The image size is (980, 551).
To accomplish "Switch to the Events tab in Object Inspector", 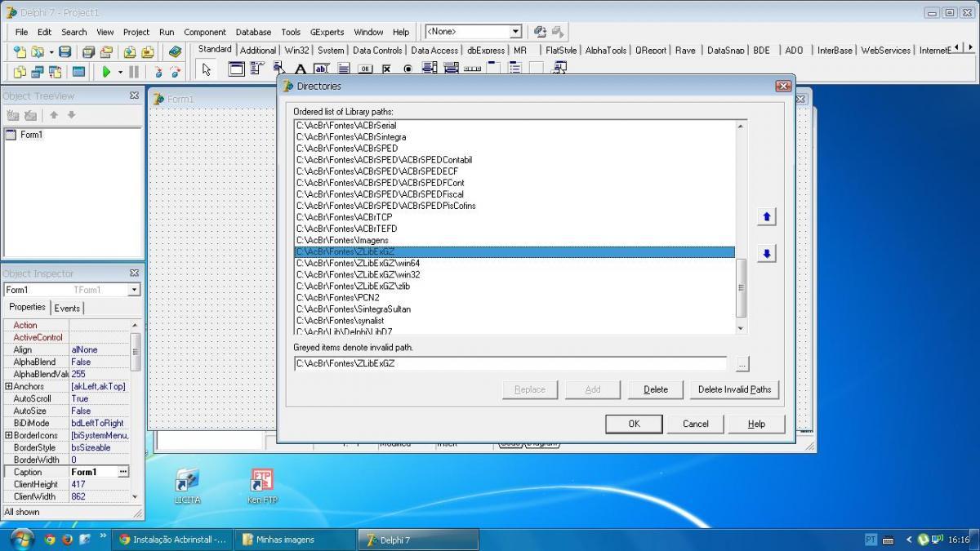I will coord(67,308).
